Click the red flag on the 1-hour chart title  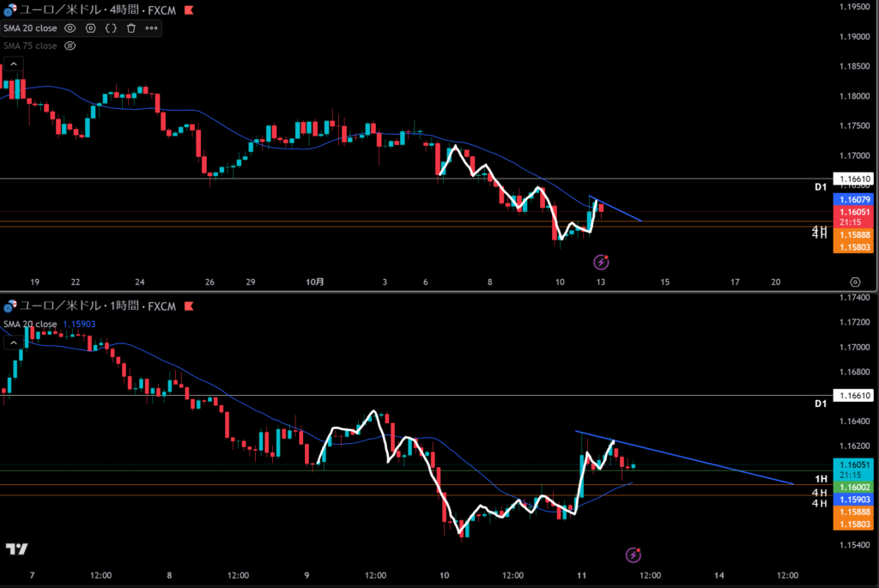[x=189, y=306]
